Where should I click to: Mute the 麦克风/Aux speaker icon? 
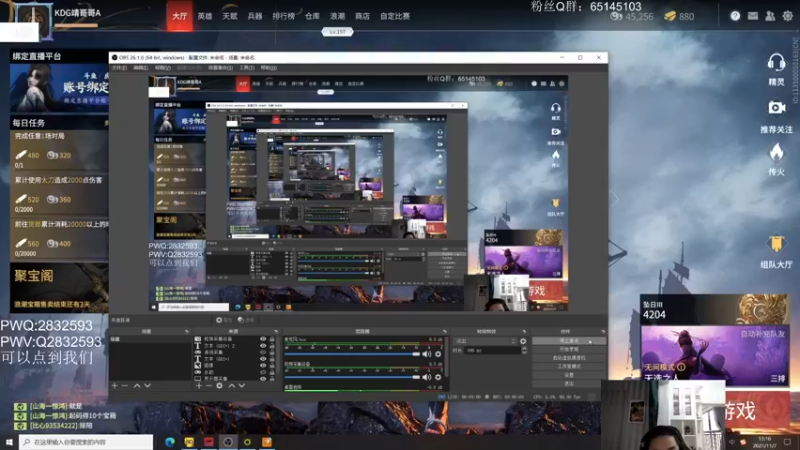coord(427,354)
